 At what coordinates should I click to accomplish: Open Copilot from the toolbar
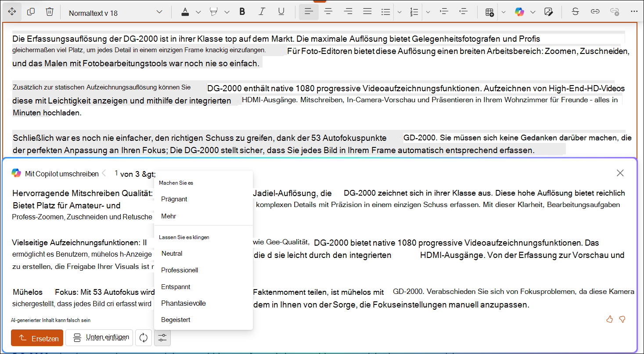520,12
